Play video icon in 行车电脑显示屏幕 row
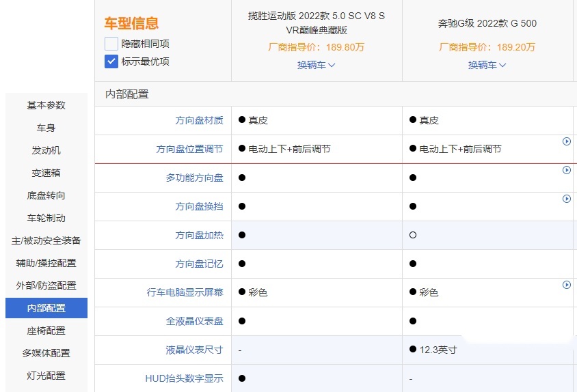Viewport: 577px width, 392px height. [x=567, y=285]
